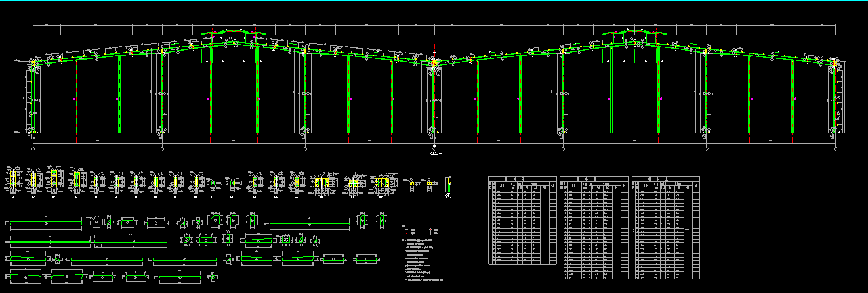Click the leftmost grid axis bubble below frame

click(33, 148)
